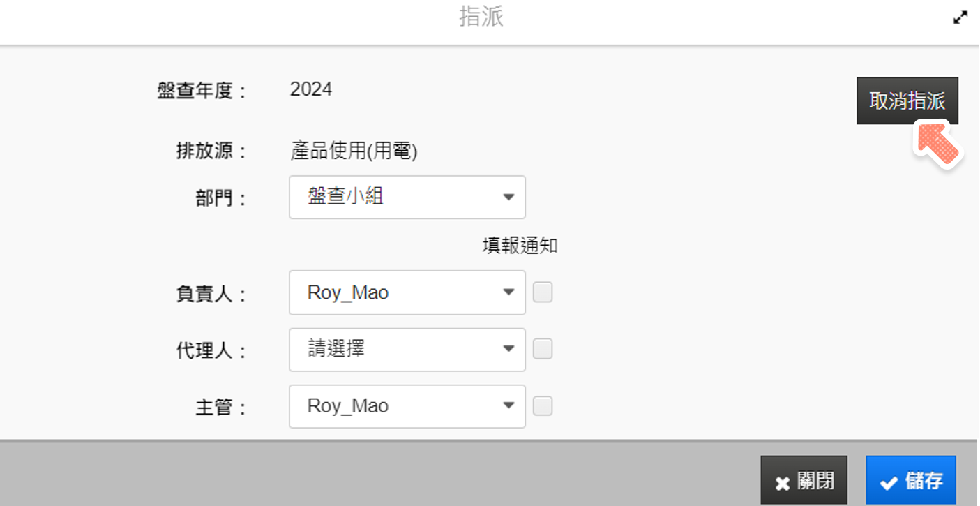Open the 主管 dropdown
The width and height of the screenshot is (980, 506).
407,406
